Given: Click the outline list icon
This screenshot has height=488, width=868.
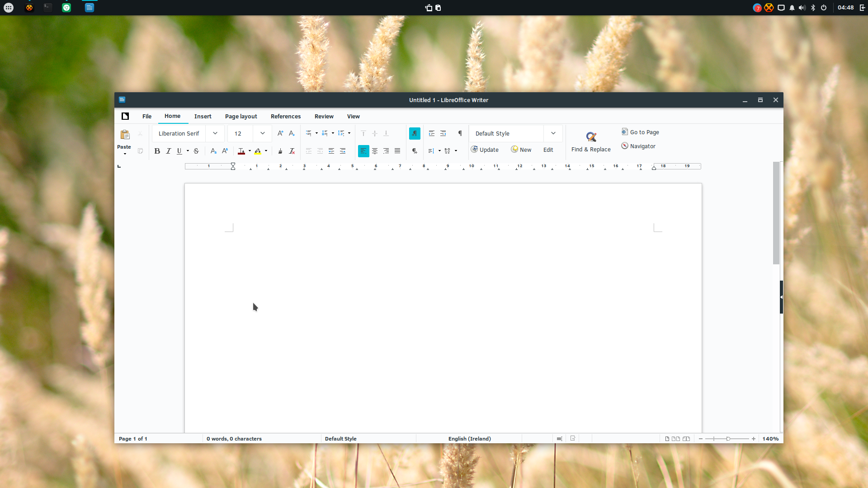Looking at the screenshot, I should click(x=341, y=133).
